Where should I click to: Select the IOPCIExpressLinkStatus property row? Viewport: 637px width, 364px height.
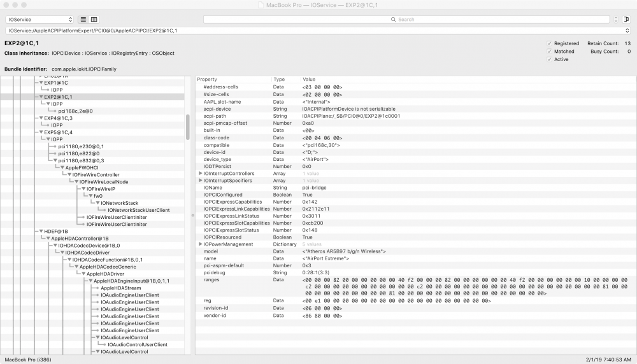[x=415, y=216]
